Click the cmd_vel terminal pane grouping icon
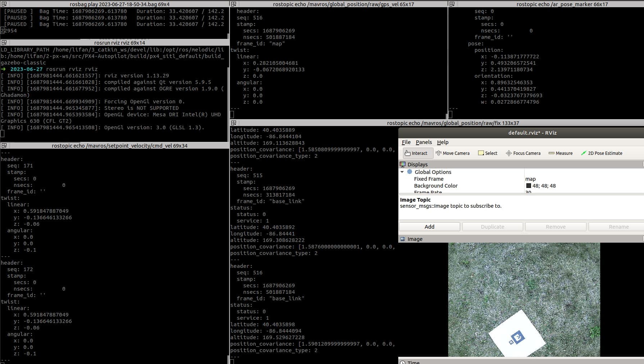Screen dimensions: 644x364 (x=4, y=145)
